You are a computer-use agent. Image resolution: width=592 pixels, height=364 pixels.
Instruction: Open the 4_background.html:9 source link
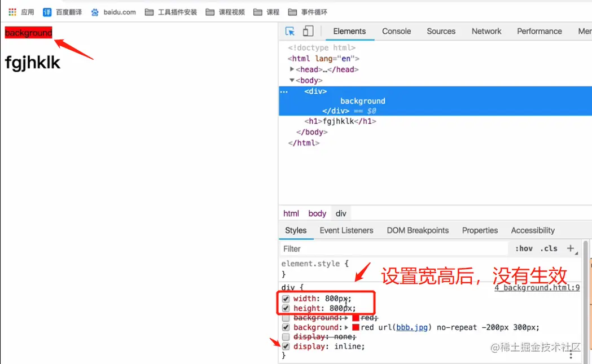pyautogui.click(x=537, y=288)
